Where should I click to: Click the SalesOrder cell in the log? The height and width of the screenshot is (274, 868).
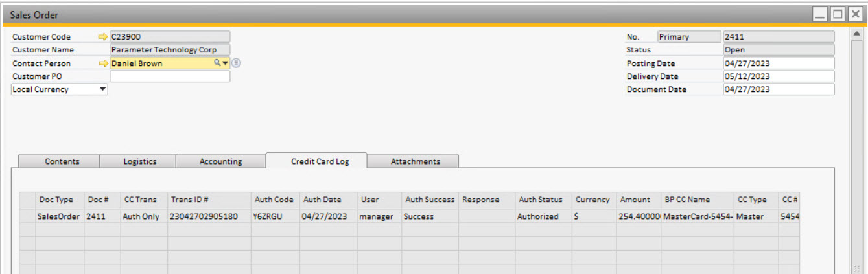pyautogui.click(x=60, y=216)
